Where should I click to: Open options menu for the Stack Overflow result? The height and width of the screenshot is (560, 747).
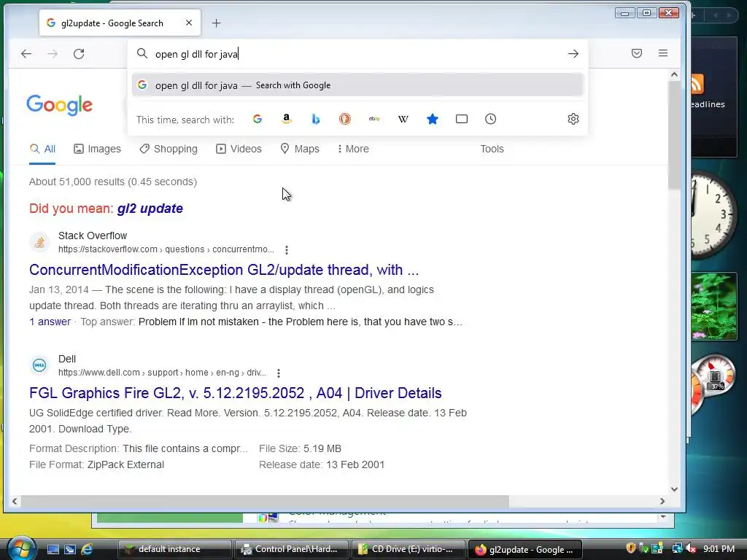286,249
